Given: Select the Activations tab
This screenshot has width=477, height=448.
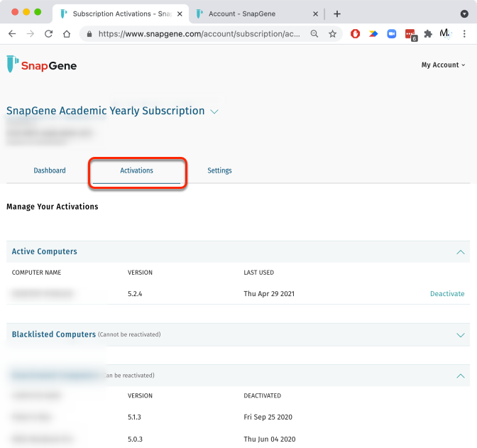Looking at the screenshot, I should point(137,170).
